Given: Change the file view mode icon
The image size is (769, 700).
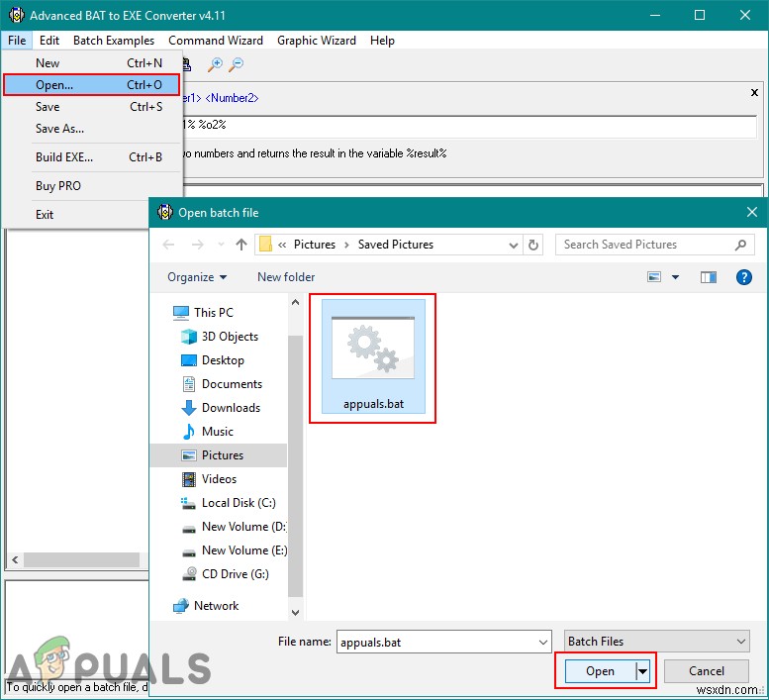Looking at the screenshot, I should click(x=654, y=277).
